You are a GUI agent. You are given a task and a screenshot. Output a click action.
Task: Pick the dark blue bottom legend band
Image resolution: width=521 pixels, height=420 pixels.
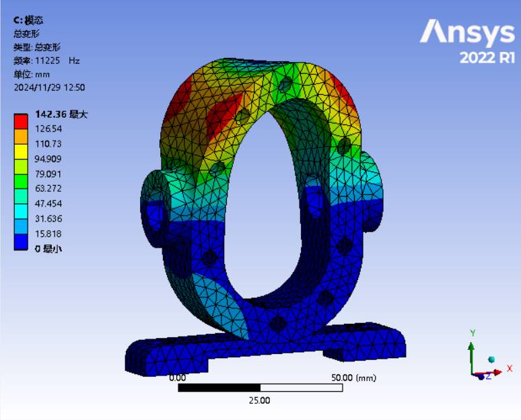coord(22,242)
